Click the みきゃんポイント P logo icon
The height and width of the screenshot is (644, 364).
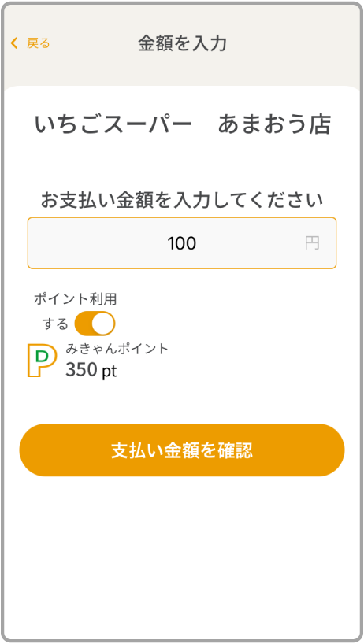pos(42,361)
